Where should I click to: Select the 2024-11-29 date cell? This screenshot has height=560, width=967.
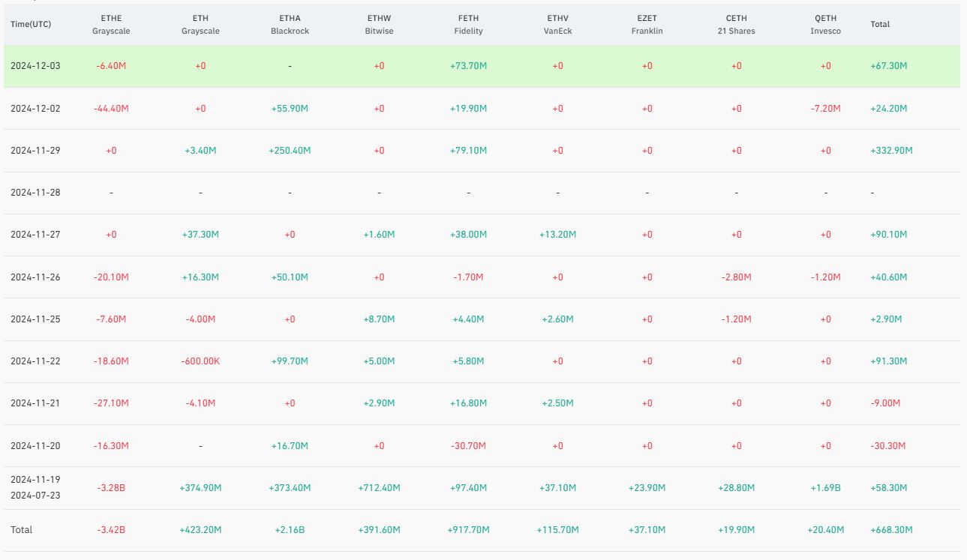35,151
